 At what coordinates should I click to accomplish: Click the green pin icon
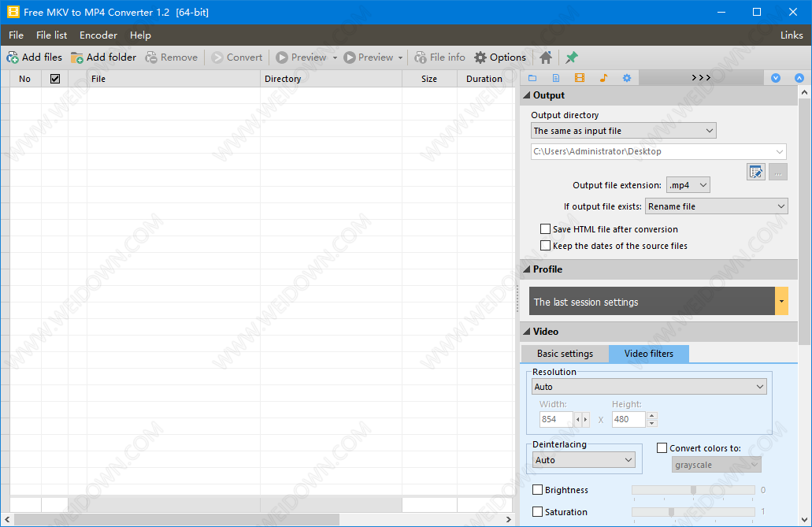(x=571, y=58)
